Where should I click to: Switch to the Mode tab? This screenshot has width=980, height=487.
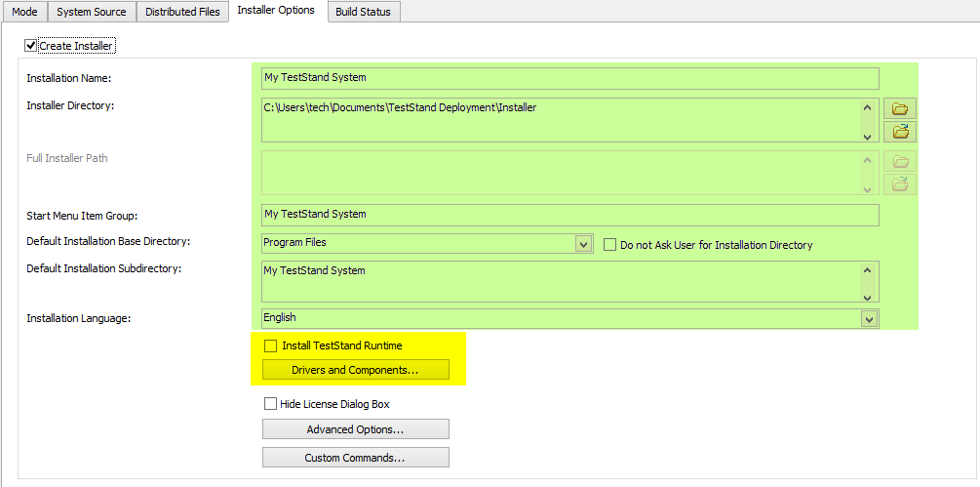(24, 12)
